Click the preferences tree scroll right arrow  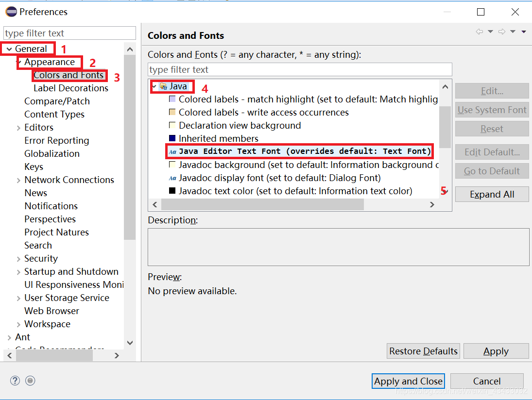tap(117, 355)
